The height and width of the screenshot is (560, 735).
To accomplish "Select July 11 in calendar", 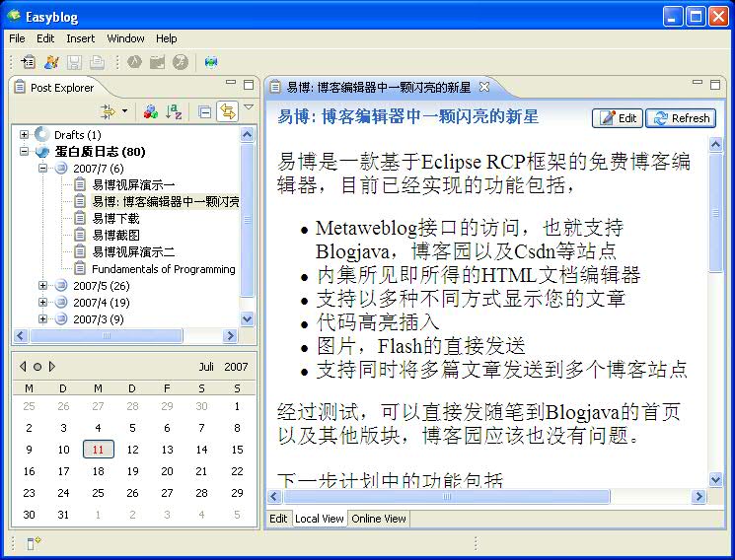I will pyautogui.click(x=98, y=450).
